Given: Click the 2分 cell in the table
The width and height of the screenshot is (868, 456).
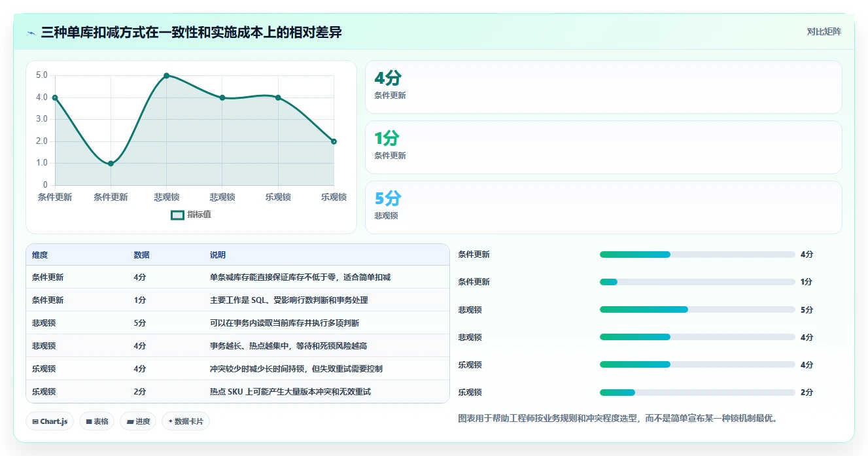Looking at the screenshot, I should click(x=140, y=392).
